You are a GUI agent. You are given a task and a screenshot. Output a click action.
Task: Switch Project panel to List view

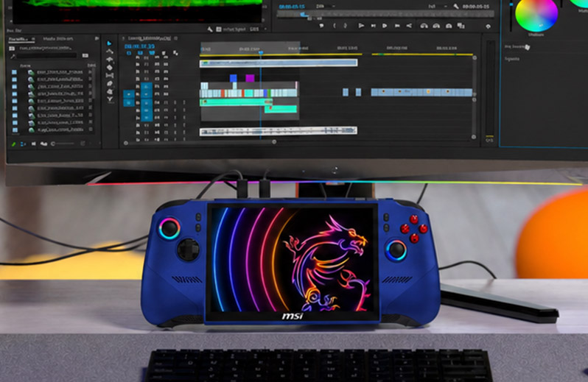[x=24, y=144]
